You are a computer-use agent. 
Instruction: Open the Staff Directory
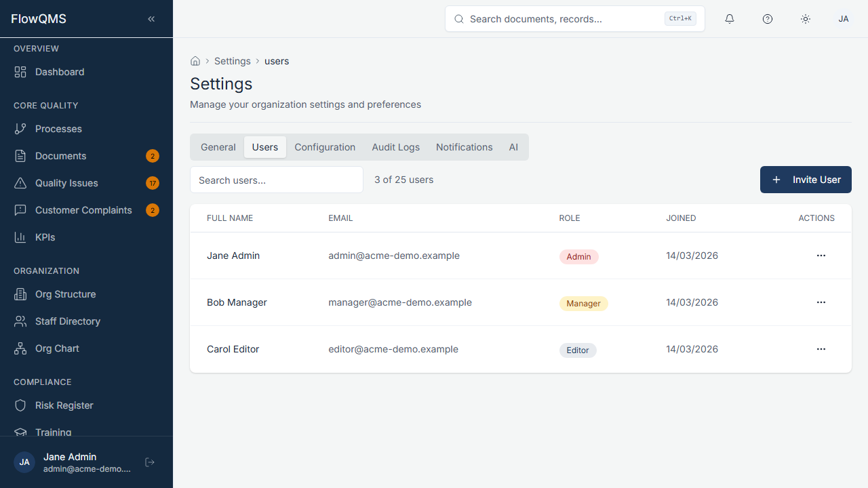point(68,321)
